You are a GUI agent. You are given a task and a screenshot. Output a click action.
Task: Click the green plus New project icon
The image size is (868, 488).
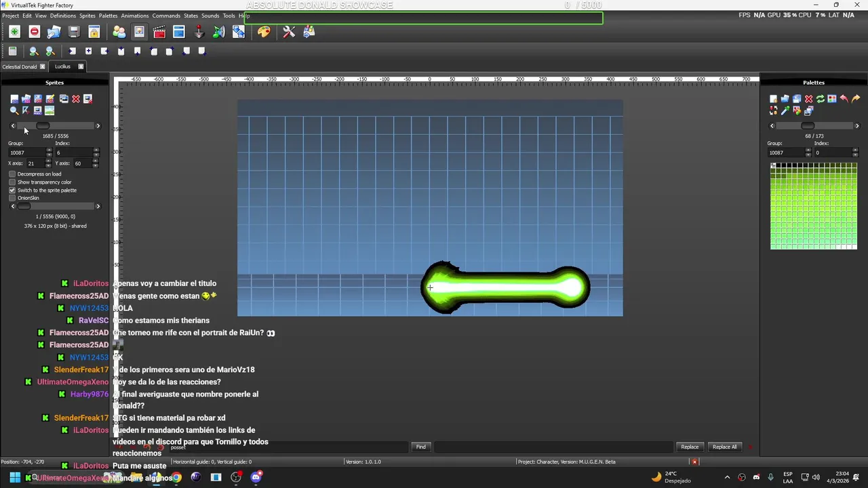(14, 32)
